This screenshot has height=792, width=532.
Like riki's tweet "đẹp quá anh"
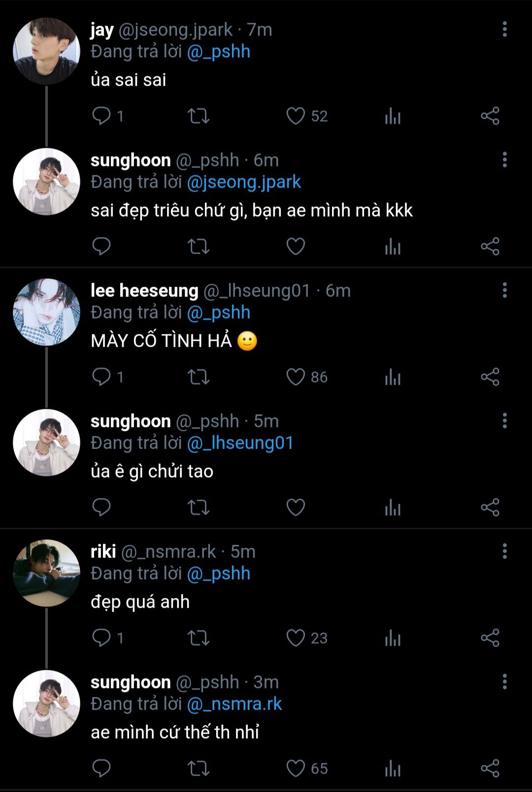296,638
